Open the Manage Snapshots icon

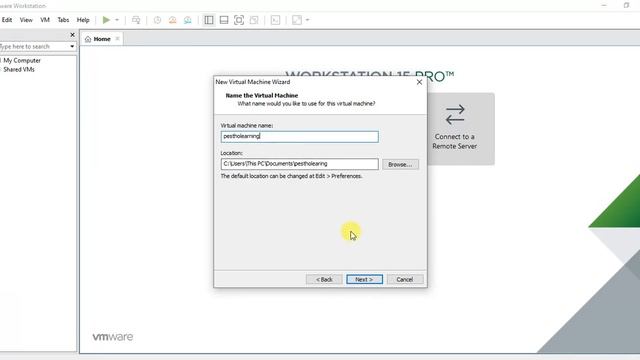click(188, 20)
